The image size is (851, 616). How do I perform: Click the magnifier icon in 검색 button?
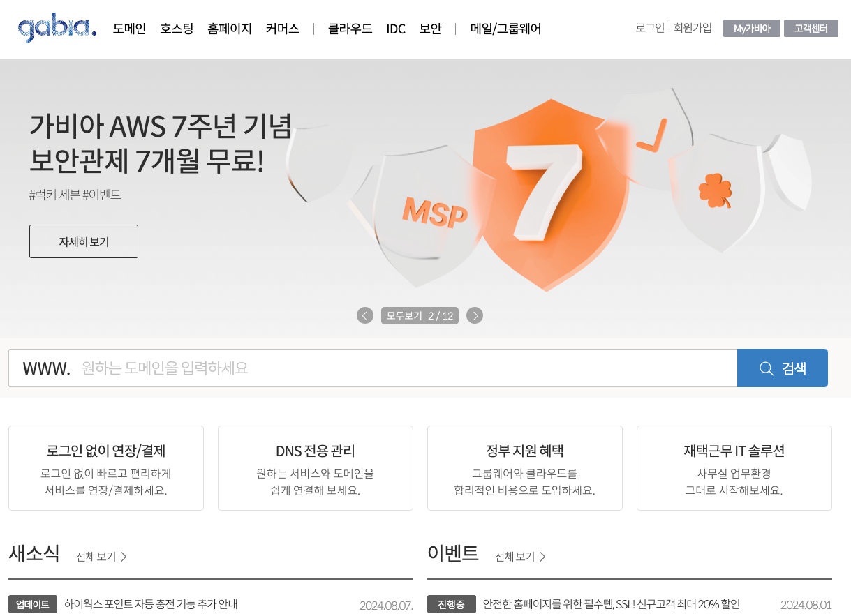[767, 368]
